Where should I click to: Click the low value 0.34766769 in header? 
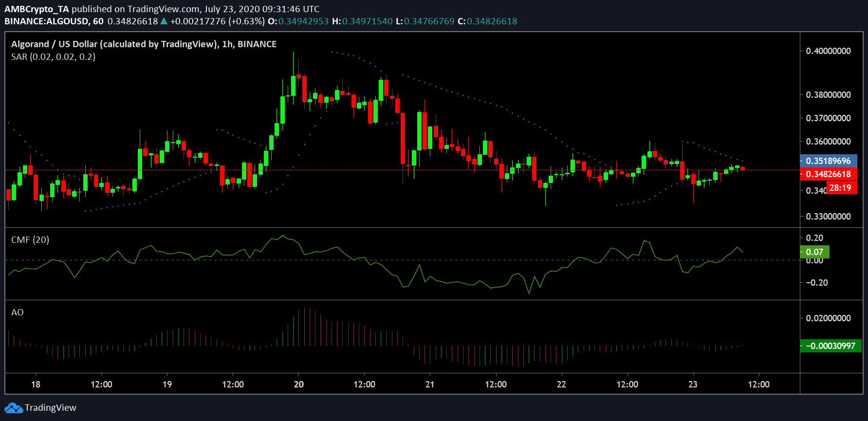click(x=429, y=21)
